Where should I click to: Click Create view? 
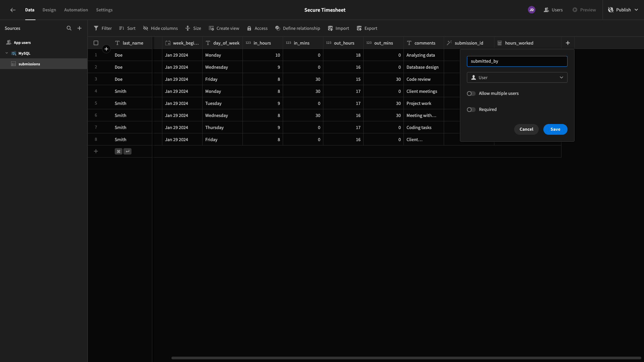[x=224, y=28]
